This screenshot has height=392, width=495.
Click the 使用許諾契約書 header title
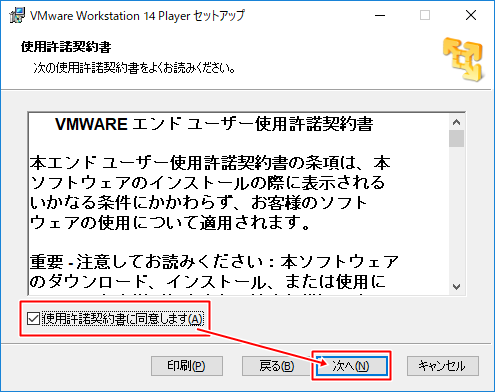(x=66, y=47)
